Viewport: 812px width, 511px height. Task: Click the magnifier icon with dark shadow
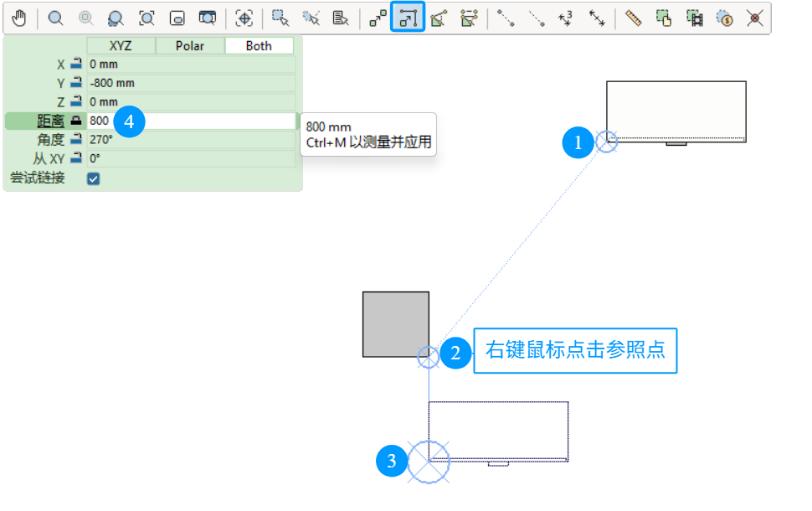[116, 18]
